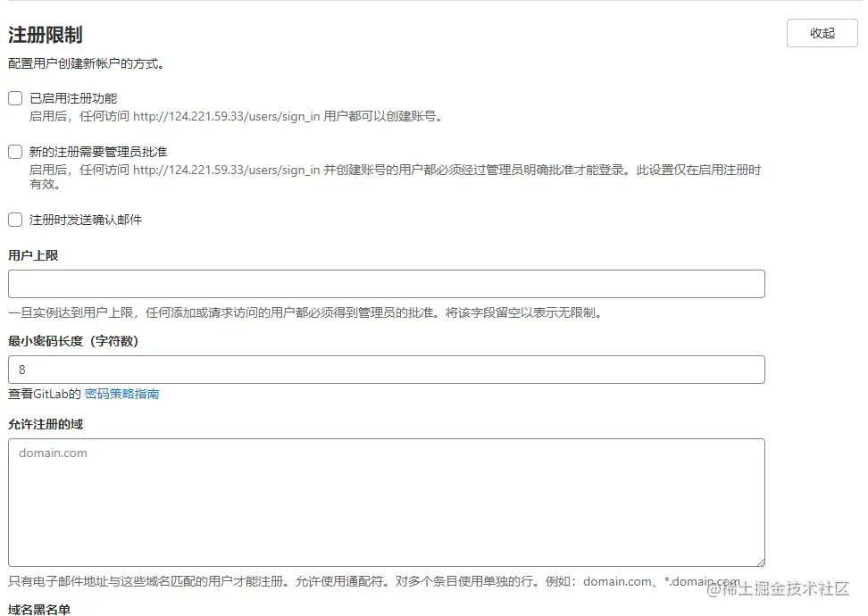
Task: Grab the resize handle of the domain textarea
Action: 761,562
